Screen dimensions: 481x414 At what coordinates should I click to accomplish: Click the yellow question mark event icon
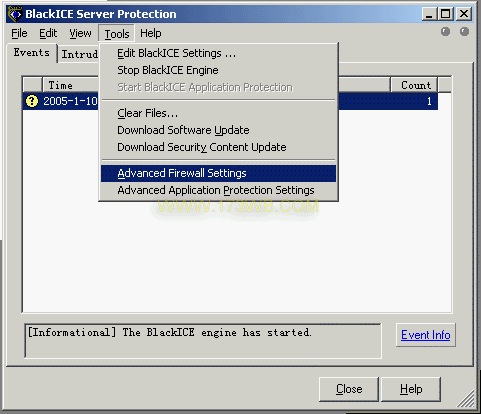click(32, 101)
